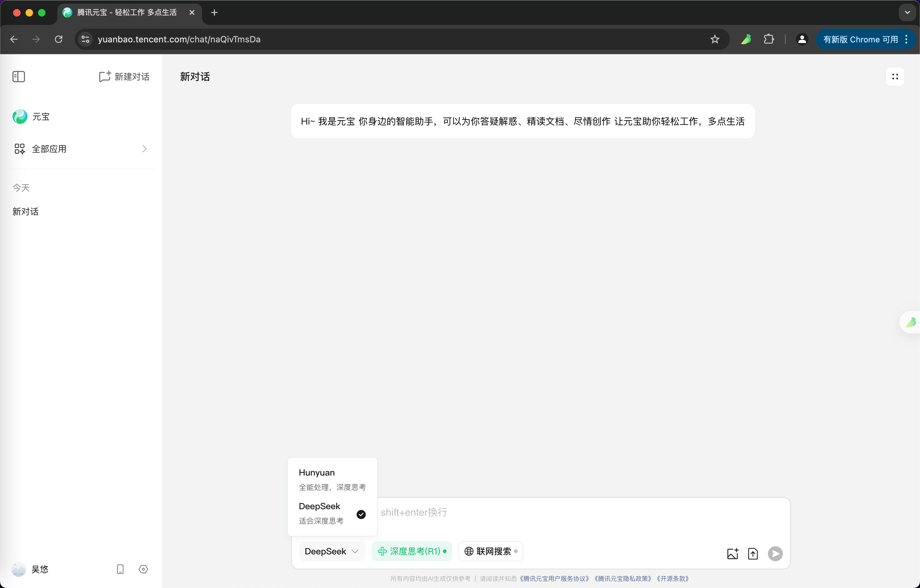Open the four-dot grid menu
Screen dimensions: 920x588
pos(895,77)
